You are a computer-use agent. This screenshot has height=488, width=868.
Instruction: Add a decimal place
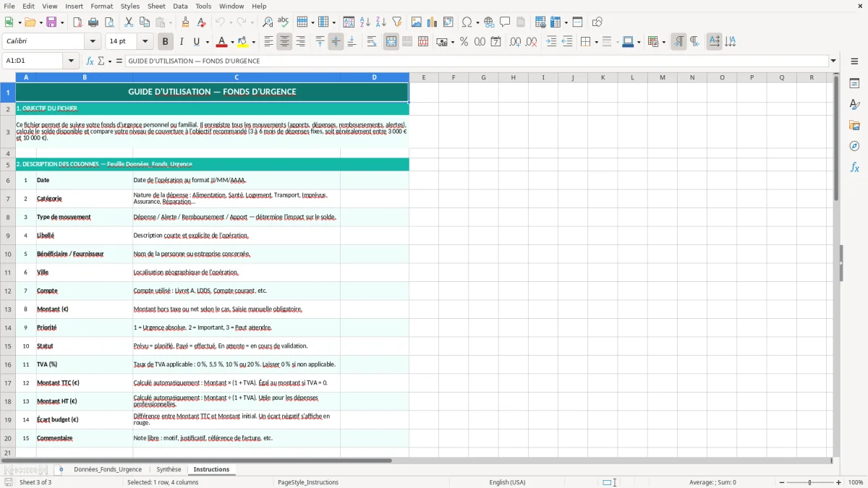(x=516, y=42)
